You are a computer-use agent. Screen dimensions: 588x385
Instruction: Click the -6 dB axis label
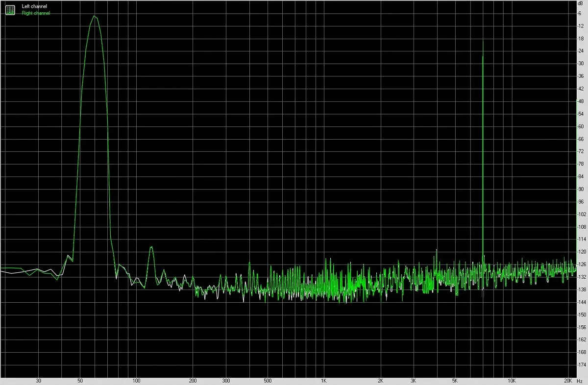point(580,13)
